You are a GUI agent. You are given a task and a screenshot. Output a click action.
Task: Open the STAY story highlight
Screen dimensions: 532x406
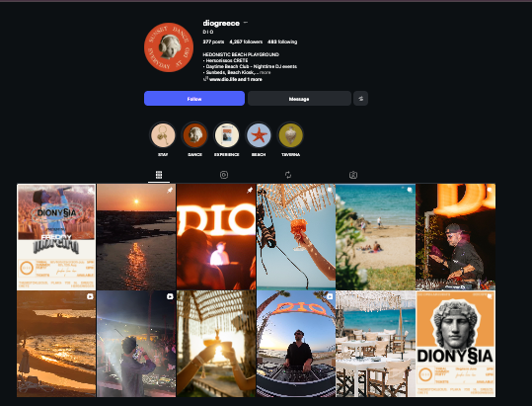pos(163,135)
